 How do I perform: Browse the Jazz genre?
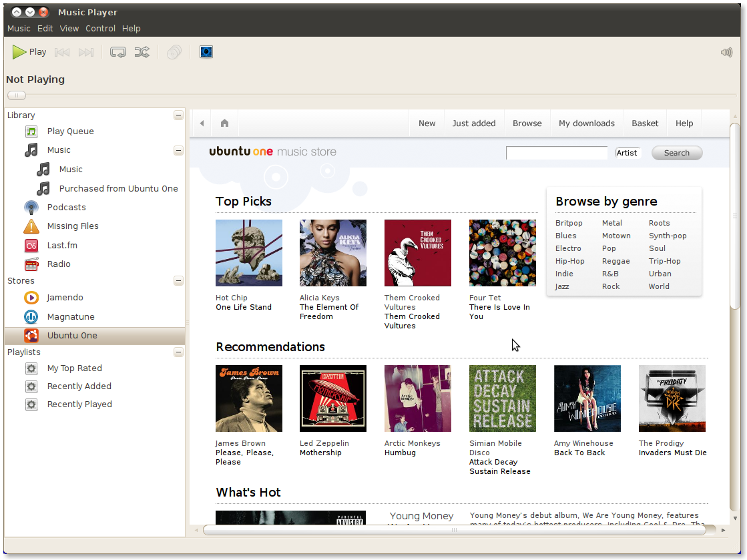pyautogui.click(x=561, y=286)
